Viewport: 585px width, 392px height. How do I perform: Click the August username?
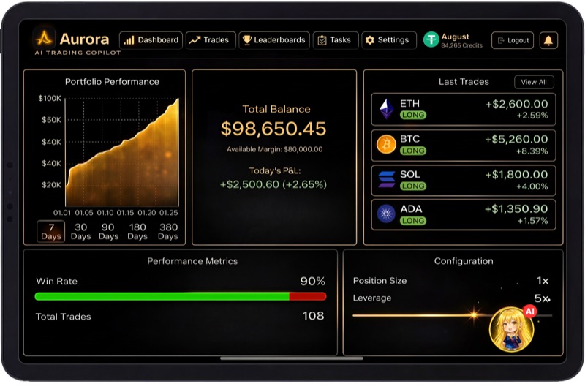[455, 37]
